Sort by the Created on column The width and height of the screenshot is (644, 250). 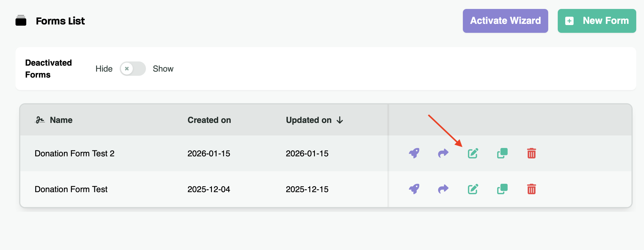(x=209, y=120)
